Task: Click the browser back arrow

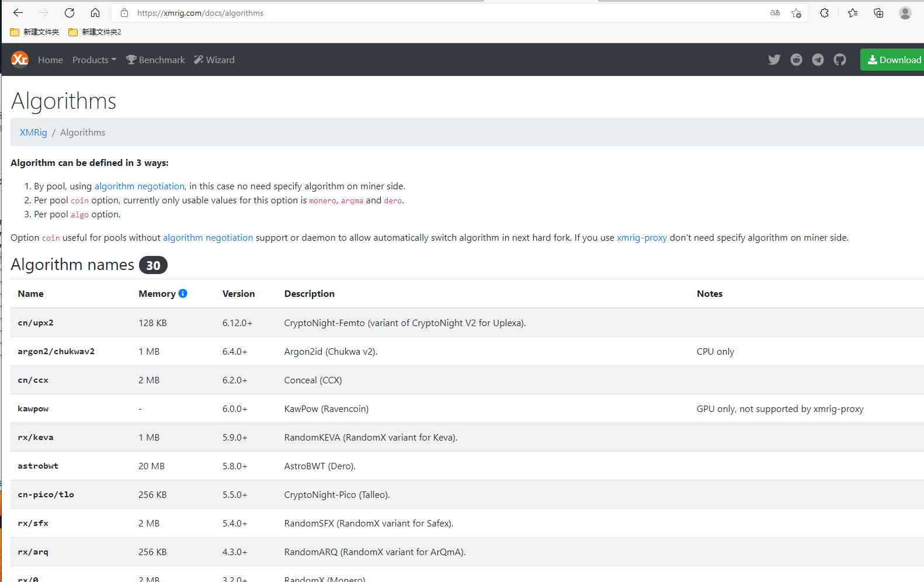Action: tap(18, 13)
